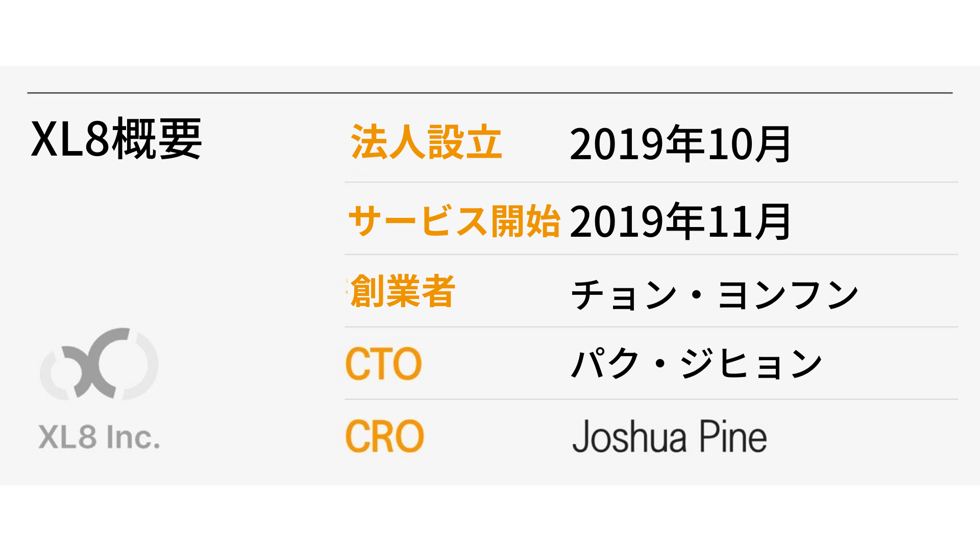Screen dimensions: 980x551
Task: Click the 2019年11月 date value
Action: (680, 221)
